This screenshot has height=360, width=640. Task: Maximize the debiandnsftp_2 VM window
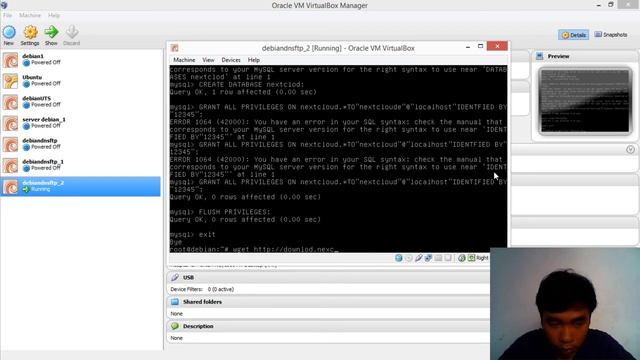(480, 47)
